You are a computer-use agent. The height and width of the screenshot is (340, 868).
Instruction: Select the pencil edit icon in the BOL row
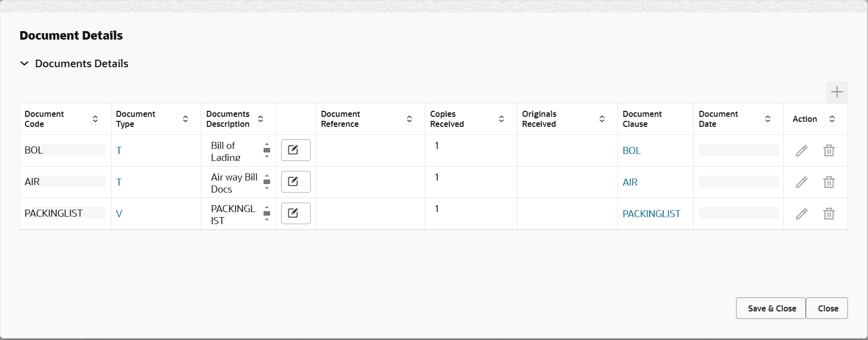[x=801, y=150]
